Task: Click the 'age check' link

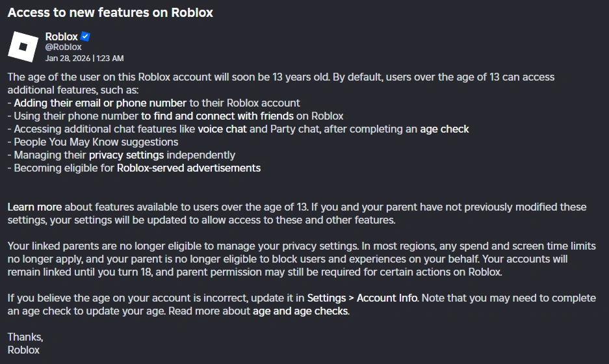Action: (x=444, y=129)
